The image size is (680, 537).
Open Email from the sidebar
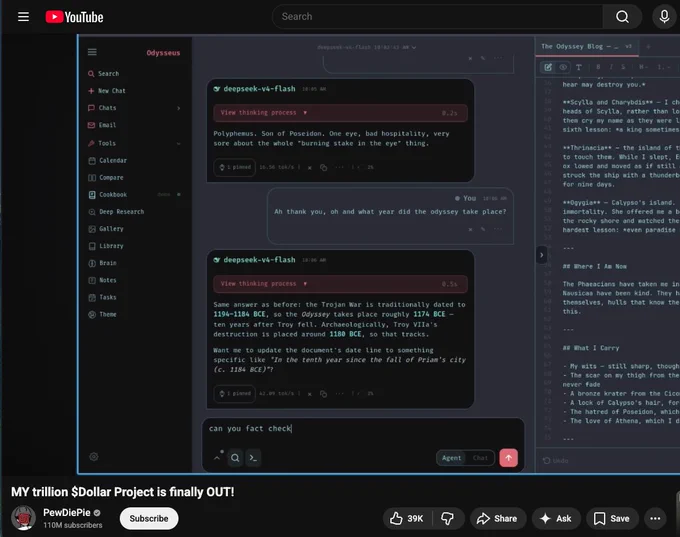102,125
